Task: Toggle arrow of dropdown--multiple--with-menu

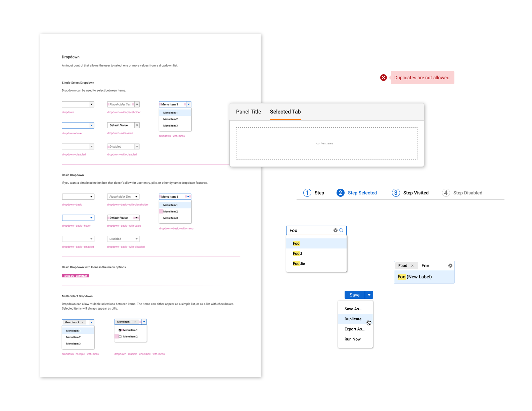Action: (x=92, y=322)
